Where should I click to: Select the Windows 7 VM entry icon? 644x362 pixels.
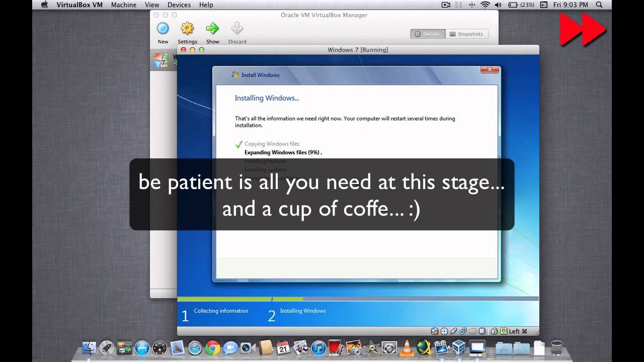[x=160, y=60]
